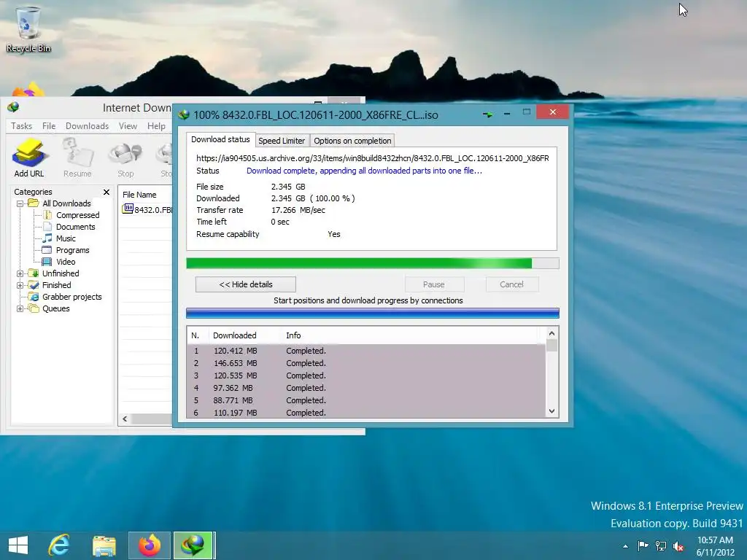Click the Pause button
Image resolution: width=747 pixels, height=560 pixels.
point(434,284)
